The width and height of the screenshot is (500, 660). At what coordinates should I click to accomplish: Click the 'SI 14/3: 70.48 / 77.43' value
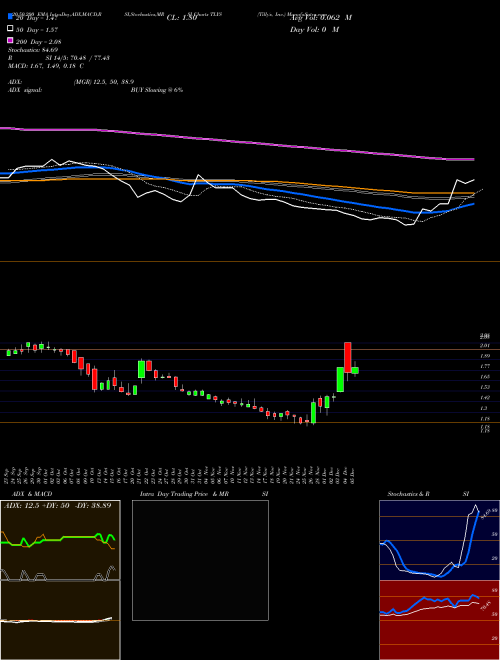coord(78,58)
